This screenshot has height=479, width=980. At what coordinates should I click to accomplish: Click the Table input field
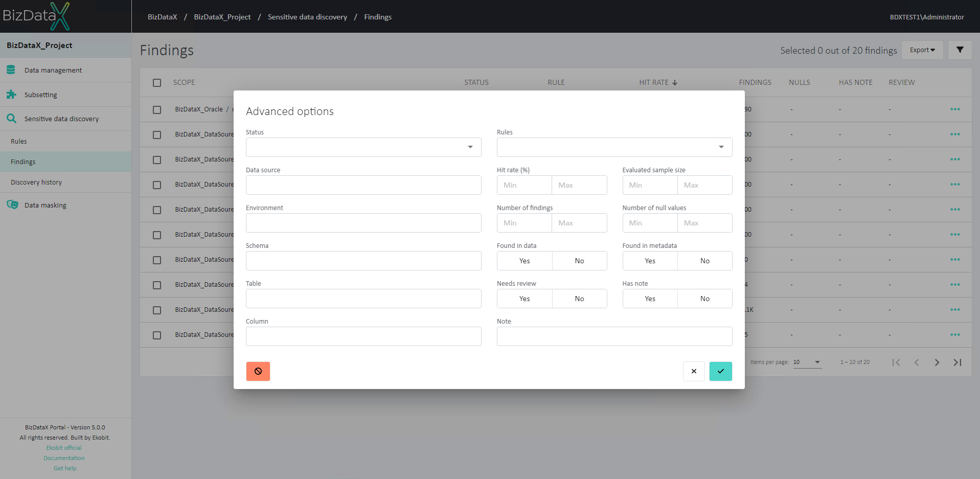363,299
